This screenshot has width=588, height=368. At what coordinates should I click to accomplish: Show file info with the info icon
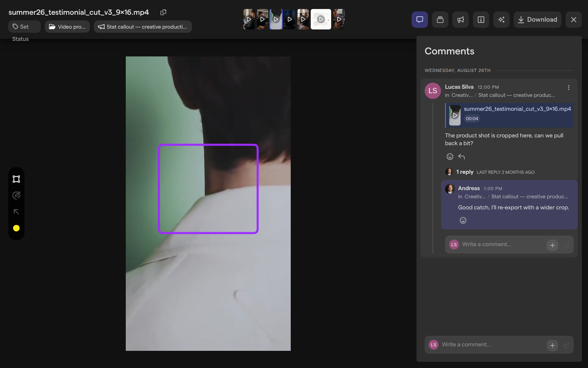[x=481, y=20]
